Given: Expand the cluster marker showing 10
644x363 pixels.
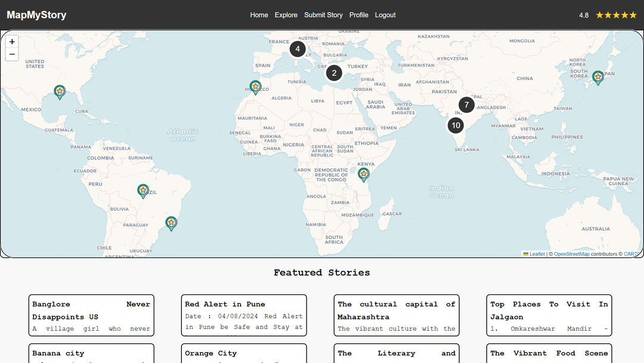Looking at the screenshot, I should [456, 125].
